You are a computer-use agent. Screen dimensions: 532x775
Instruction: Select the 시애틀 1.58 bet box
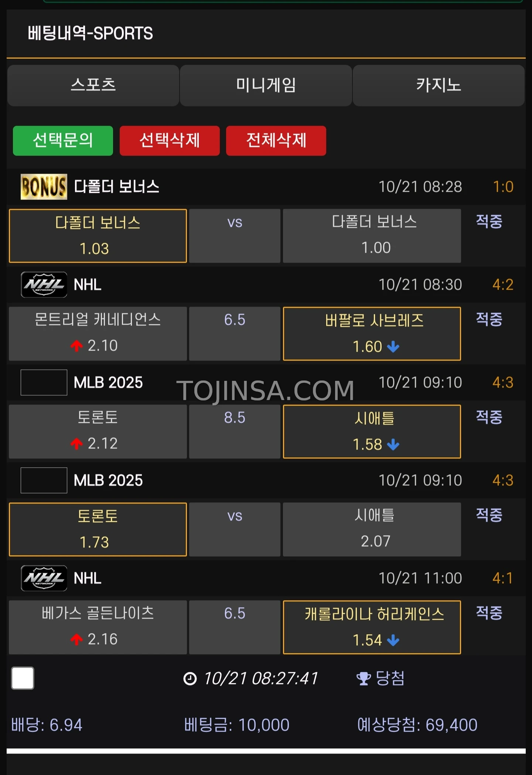[x=372, y=431]
